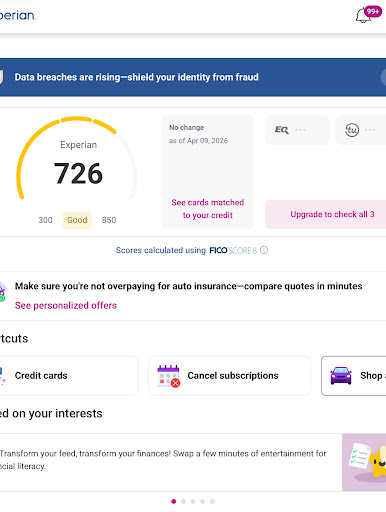Click the TransUnion tu score icon
Screen dimensions: 386x512
pyautogui.click(x=352, y=130)
